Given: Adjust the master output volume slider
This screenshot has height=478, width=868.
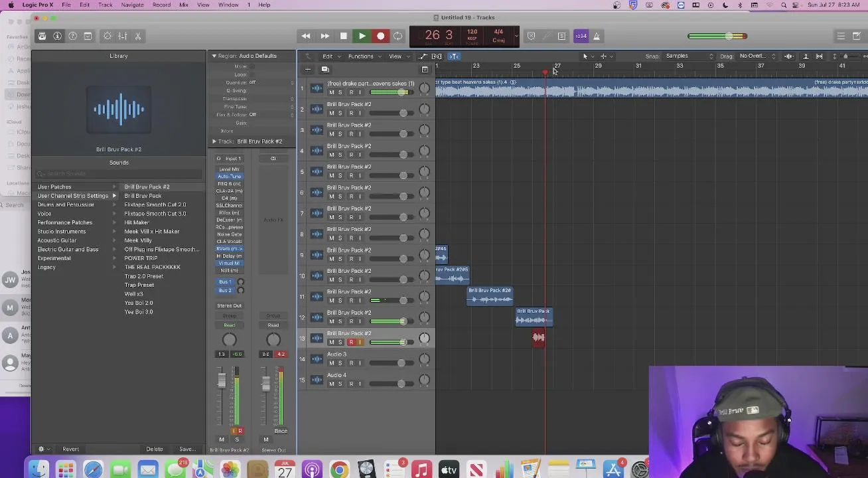Looking at the screenshot, I should pos(718,36).
